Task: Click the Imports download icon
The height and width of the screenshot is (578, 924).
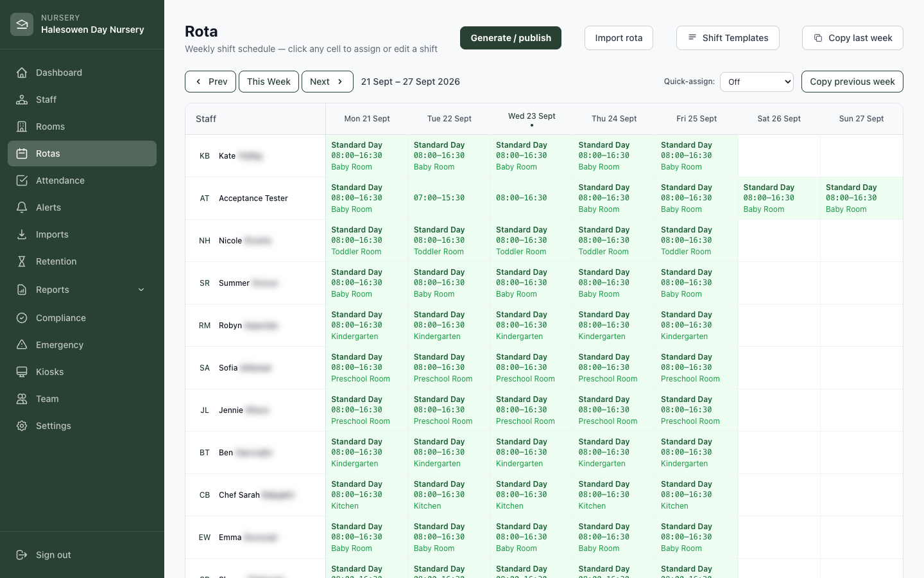Action: [x=22, y=234]
